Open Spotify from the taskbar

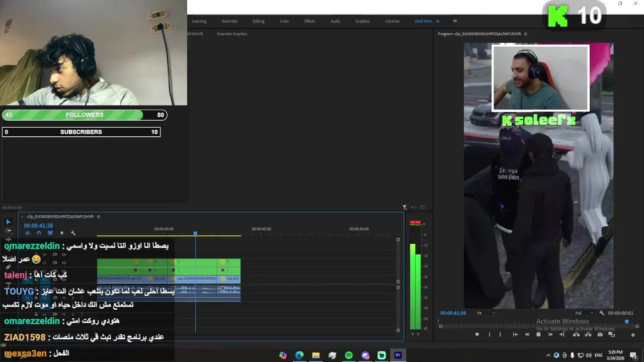coord(349,355)
